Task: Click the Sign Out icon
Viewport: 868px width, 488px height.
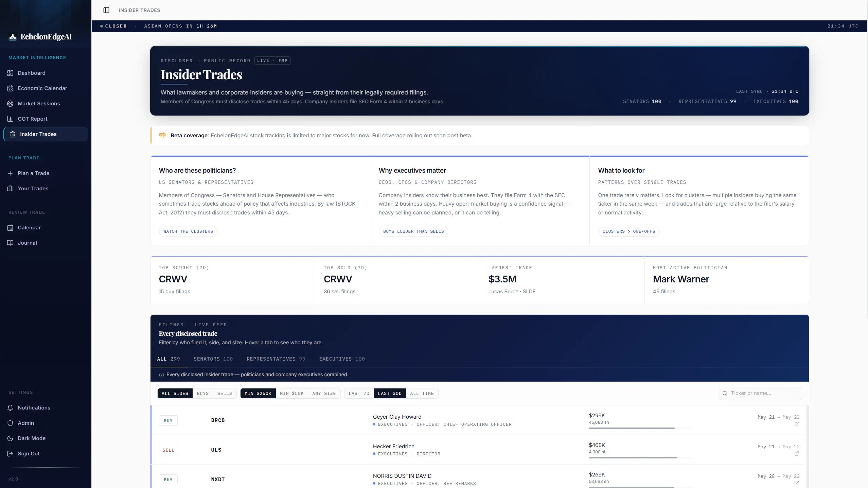Action: [10, 454]
